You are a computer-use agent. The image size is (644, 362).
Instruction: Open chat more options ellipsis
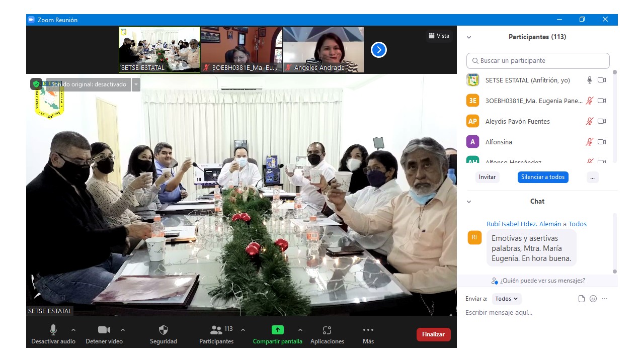pos(605,299)
